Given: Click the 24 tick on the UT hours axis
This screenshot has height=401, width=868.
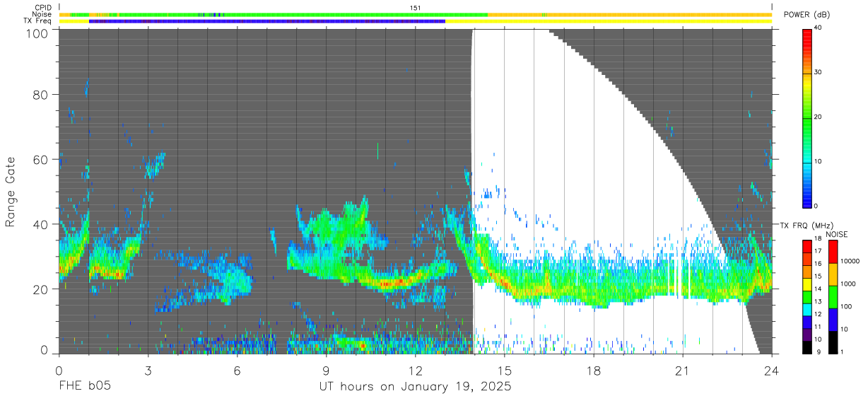Looking at the screenshot, I should click(771, 370).
